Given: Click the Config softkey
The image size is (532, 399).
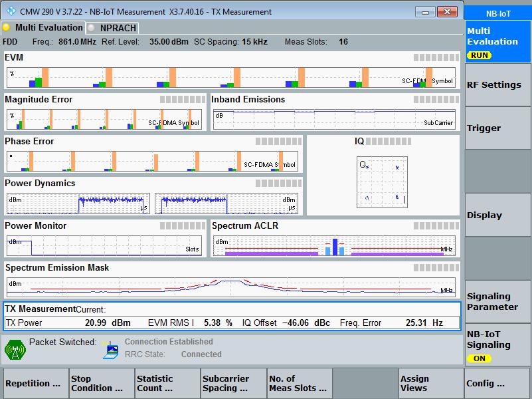Looking at the screenshot, I should pos(497,384).
